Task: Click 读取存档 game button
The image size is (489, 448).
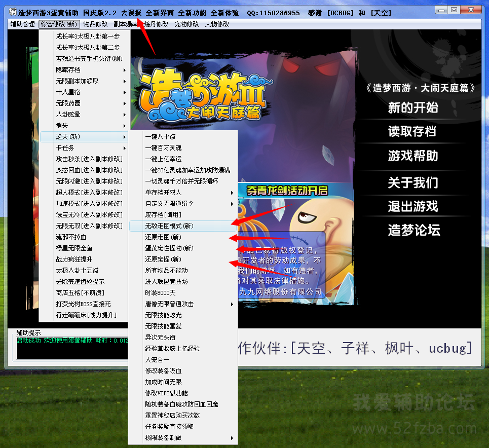Action: coord(412,131)
